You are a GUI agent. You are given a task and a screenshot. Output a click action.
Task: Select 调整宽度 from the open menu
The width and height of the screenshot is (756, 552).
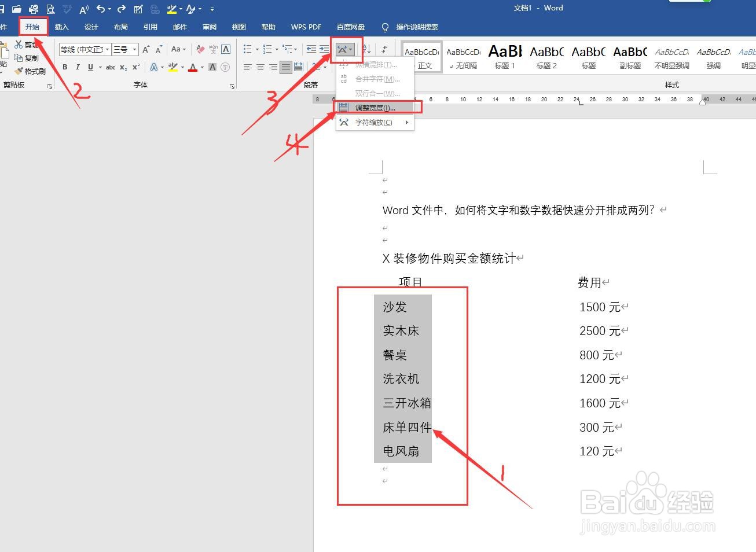[373, 107]
